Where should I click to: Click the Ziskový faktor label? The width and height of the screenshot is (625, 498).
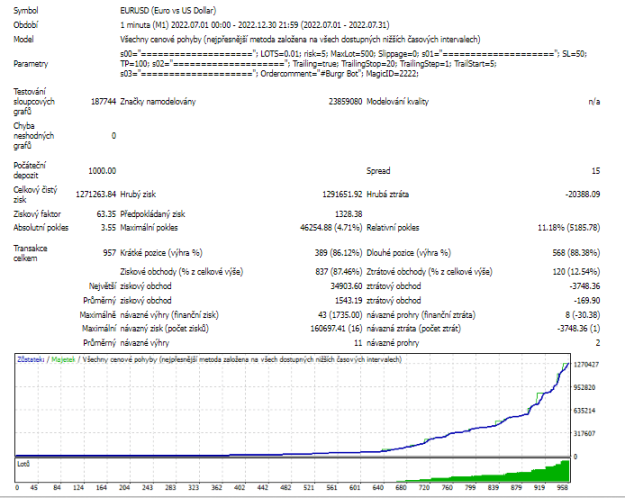click(x=37, y=214)
